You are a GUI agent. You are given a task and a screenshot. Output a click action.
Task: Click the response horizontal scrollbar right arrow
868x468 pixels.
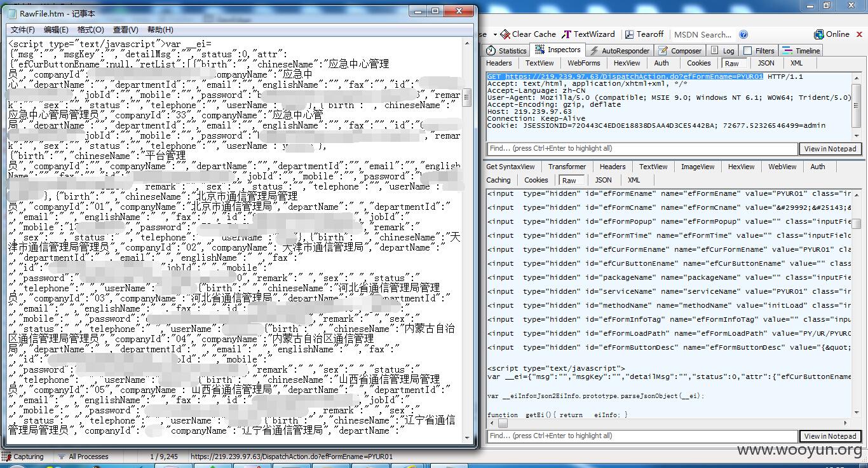(x=846, y=422)
